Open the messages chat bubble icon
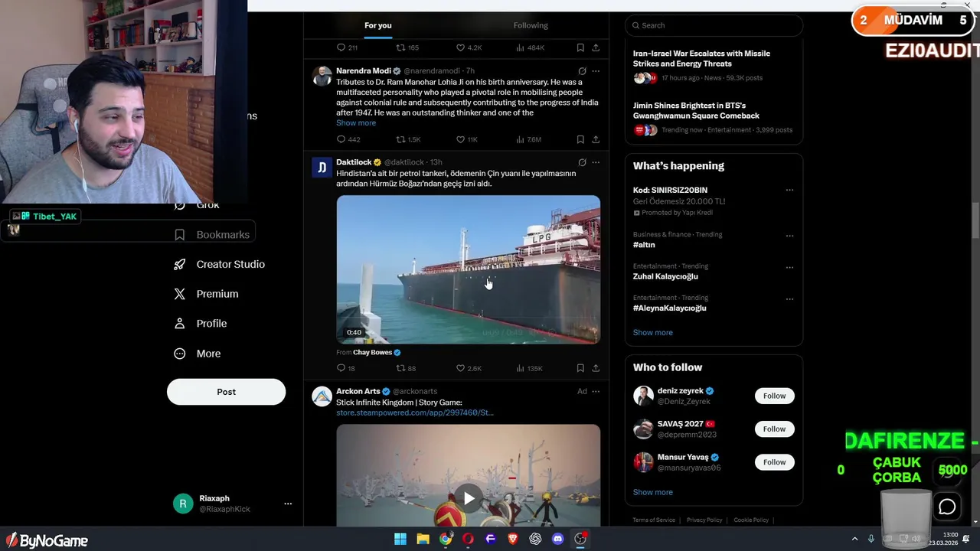 947,507
